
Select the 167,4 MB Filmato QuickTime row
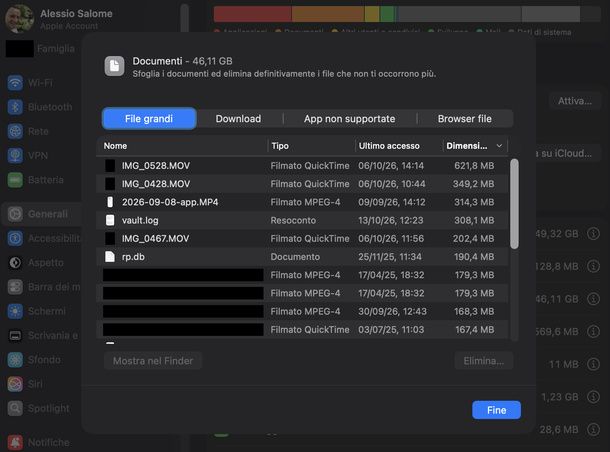[x=302, y=330]
